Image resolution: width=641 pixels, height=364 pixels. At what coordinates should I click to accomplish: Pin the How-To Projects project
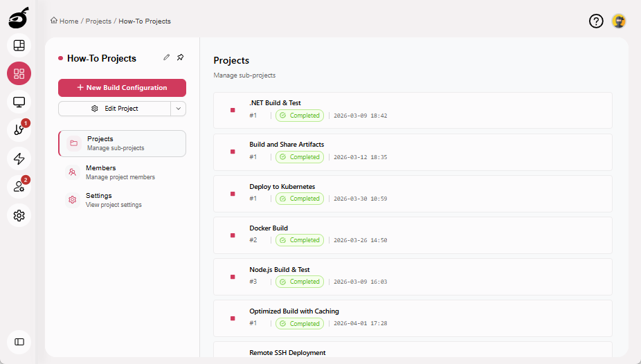pyautogui.click(x=180, y=57)
